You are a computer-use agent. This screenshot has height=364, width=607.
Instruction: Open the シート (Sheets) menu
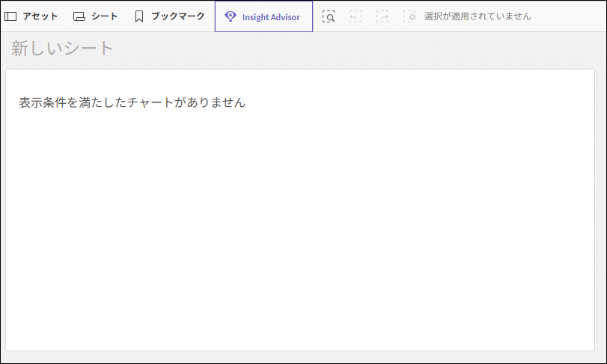click(95, 16)
